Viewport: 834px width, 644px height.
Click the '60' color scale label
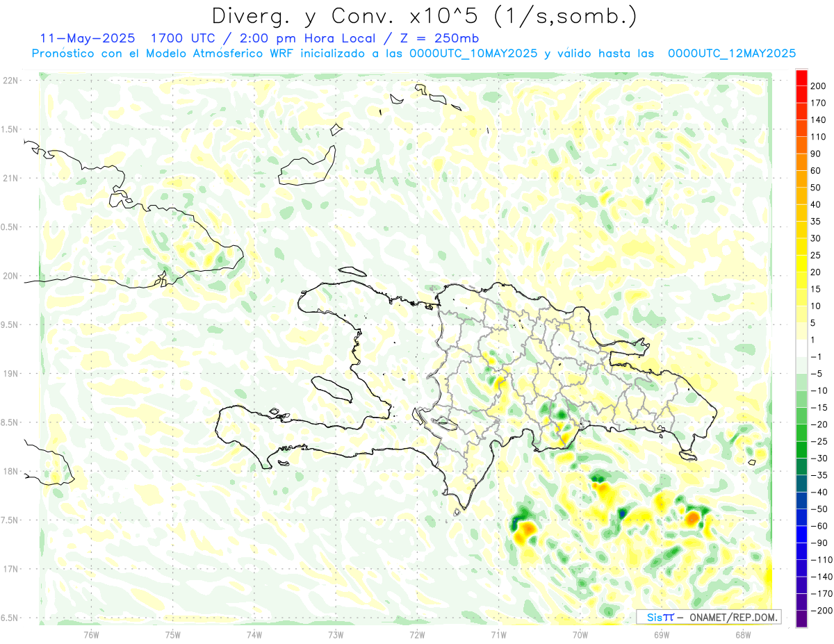click(x=816, y=170)
